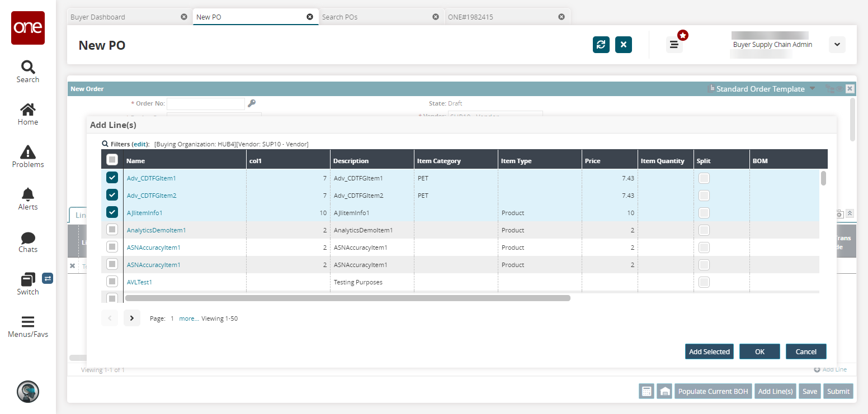Screen dimensions: 868x414
Task: Click the calculator icon in bottom toolbar
Action: [647, 391]
